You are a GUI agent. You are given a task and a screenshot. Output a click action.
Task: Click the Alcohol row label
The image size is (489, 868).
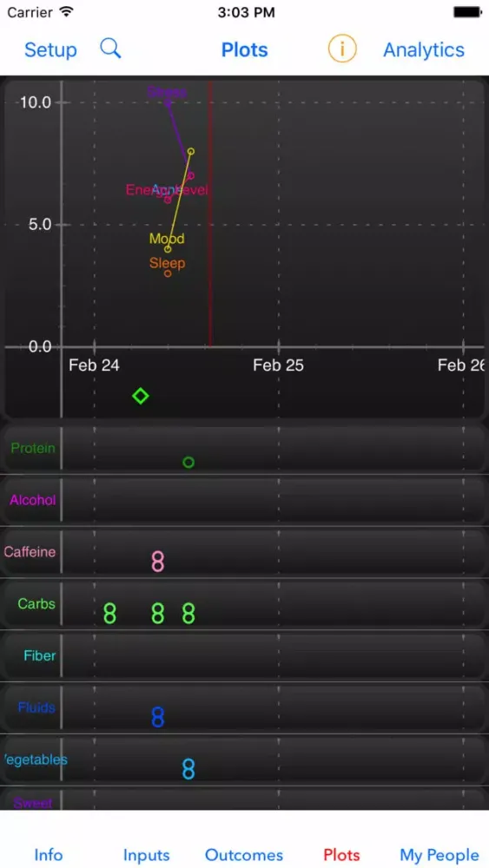coord(33,500)
